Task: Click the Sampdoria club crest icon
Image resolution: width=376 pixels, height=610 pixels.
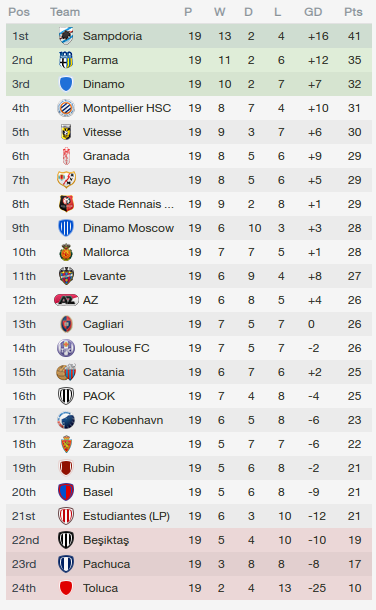Action: (66, 36)
